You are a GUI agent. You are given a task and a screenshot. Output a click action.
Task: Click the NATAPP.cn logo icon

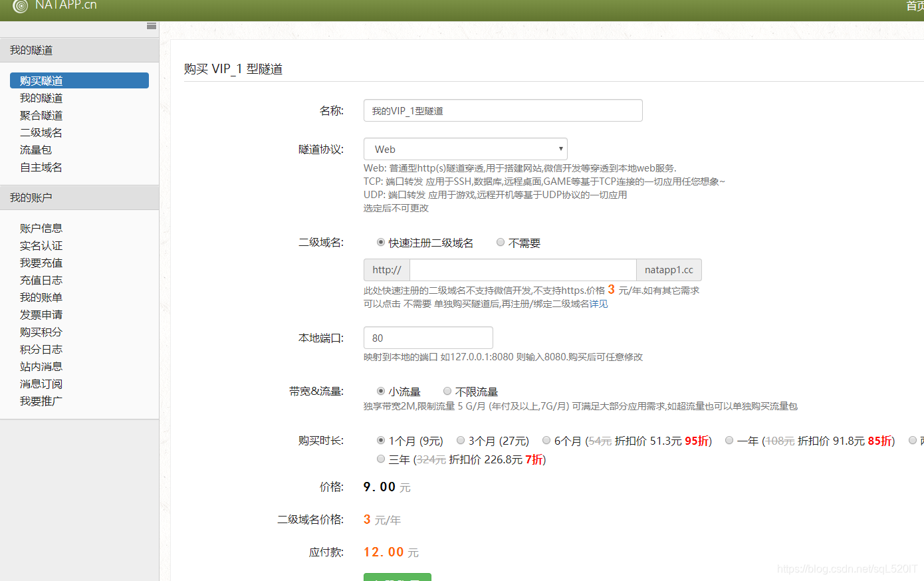click(x=21, y=6)
